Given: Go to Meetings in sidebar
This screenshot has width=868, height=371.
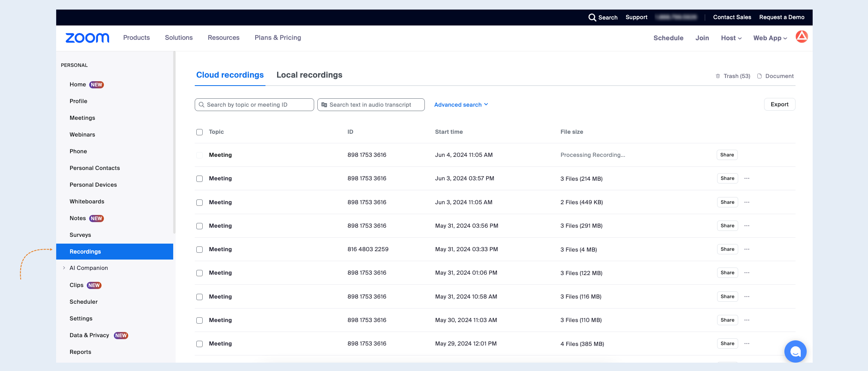Looking at the screenshot, I should (82, 118).
